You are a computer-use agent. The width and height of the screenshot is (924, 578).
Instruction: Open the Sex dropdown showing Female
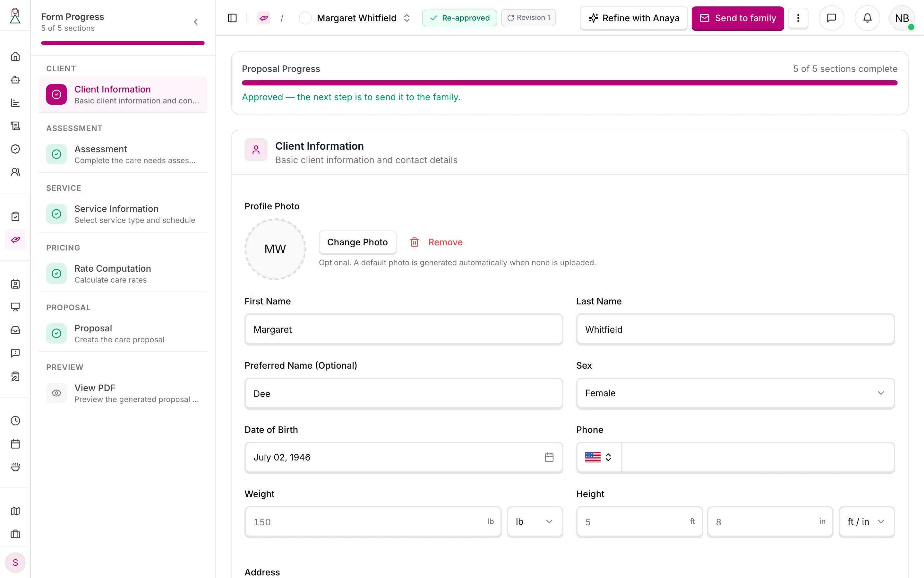pyautogui.click(x=735, y=393)
